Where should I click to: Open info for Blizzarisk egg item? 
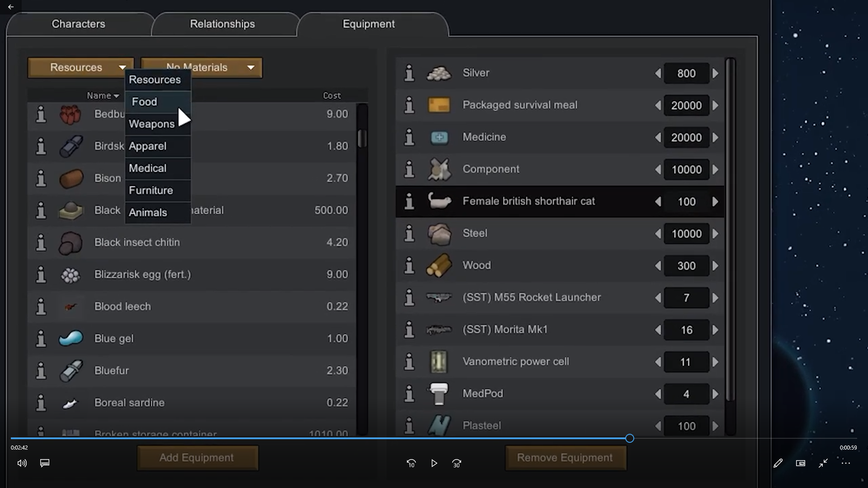point(41,274)
